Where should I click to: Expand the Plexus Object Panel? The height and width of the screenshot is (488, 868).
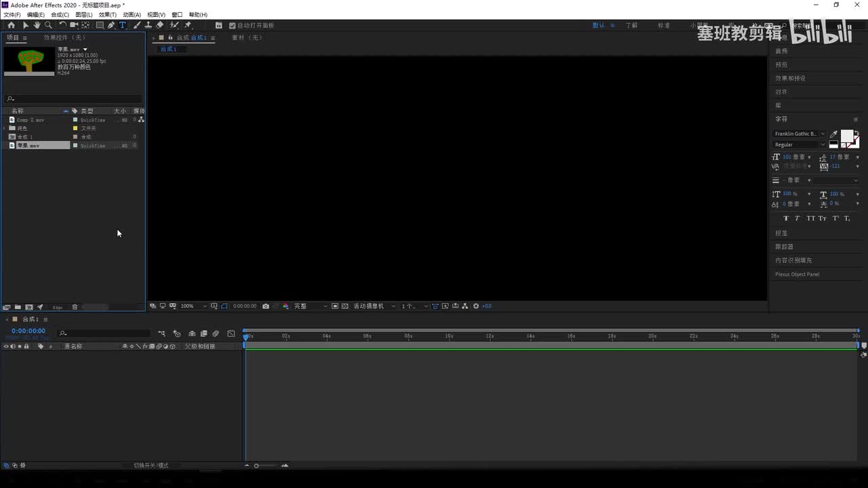797,274
